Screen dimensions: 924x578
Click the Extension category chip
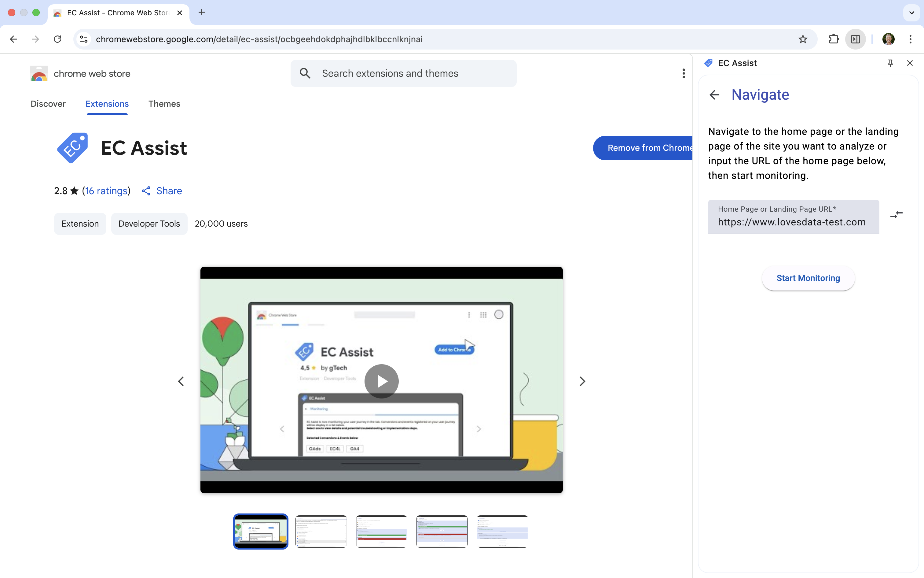pyautogui.click(x=80, y=224)
